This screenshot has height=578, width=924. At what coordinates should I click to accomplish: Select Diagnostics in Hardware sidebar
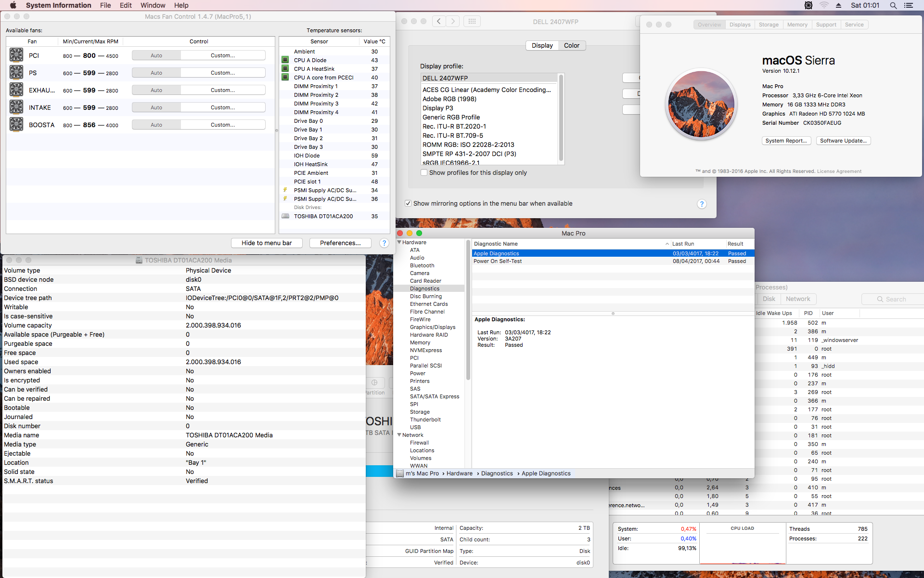click(429, 289)
